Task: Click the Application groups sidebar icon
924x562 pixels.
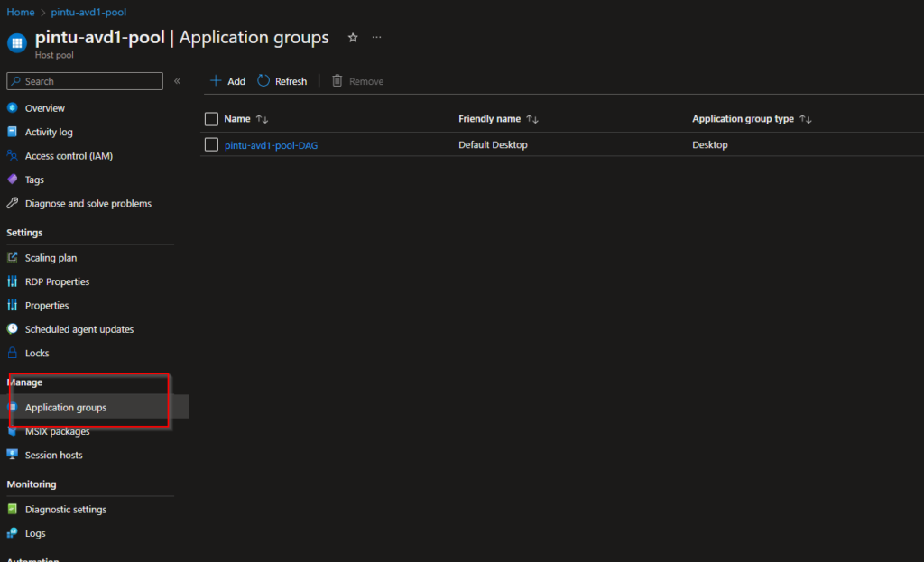Action: click(13, 407)
